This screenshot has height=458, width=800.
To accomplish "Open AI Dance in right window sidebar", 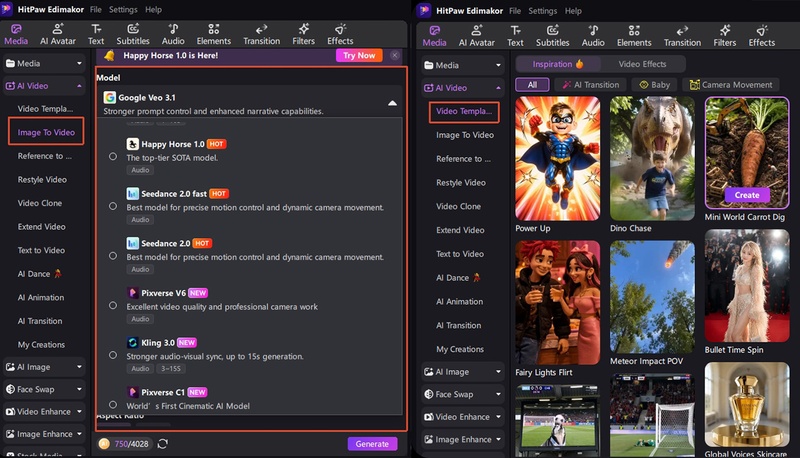I will [458, 277].
